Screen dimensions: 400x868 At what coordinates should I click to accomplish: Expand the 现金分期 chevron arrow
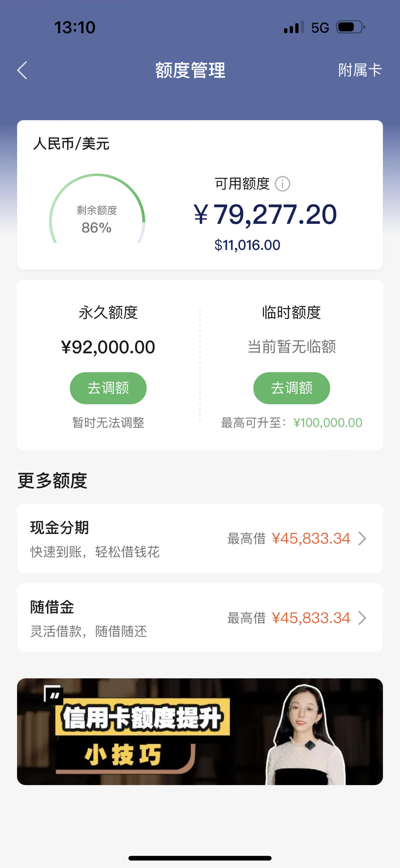362,538
